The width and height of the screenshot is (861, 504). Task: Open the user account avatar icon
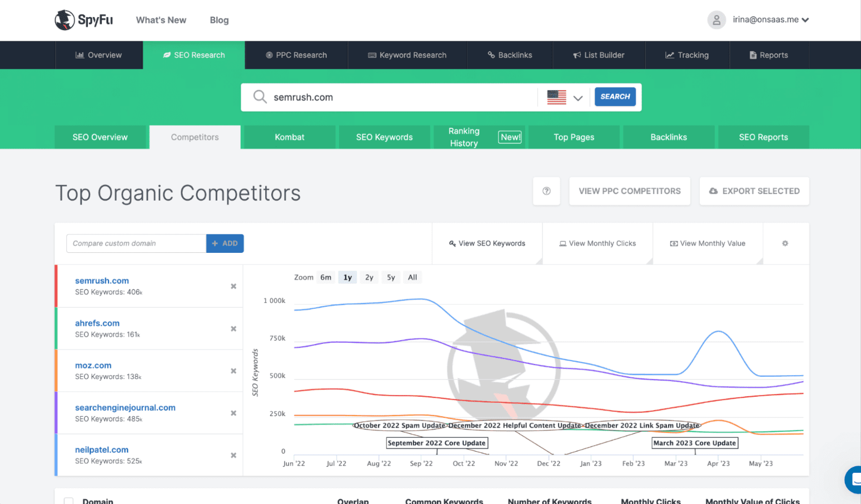click(x=716, y=20)
